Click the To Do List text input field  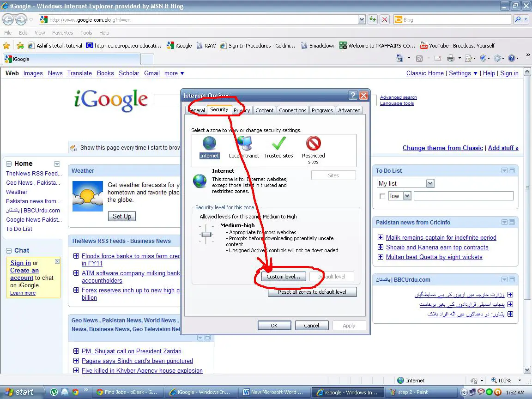pos(464,196)
